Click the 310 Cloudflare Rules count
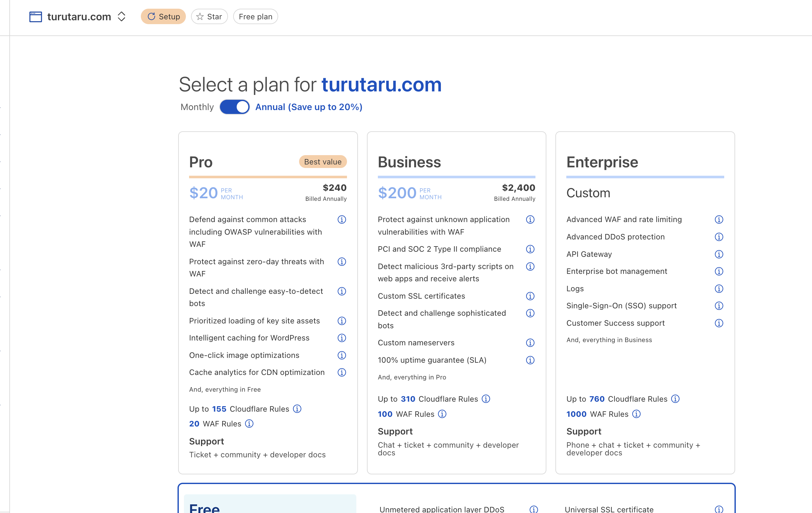Viewport: 812px width, 513px height. [x=408, y=399]
